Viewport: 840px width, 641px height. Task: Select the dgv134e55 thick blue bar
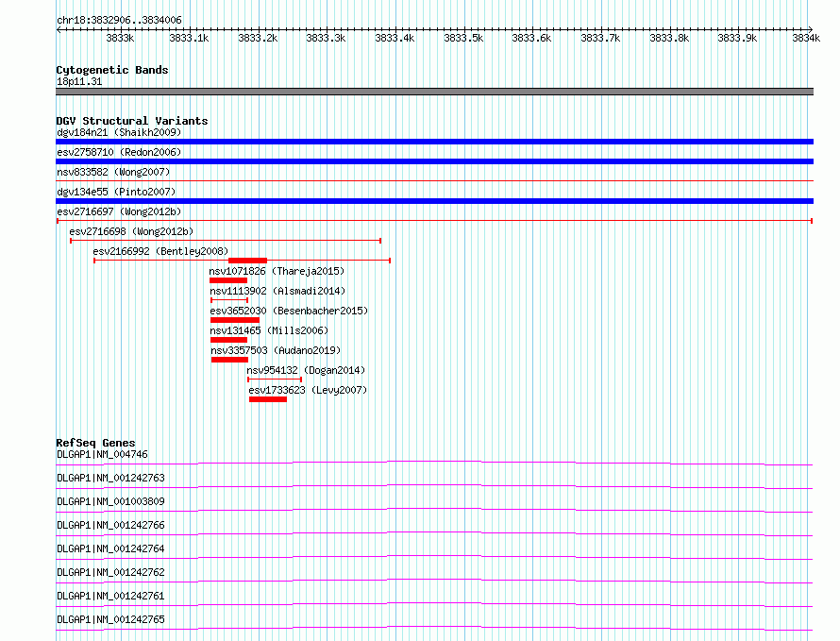click(434, 201)
